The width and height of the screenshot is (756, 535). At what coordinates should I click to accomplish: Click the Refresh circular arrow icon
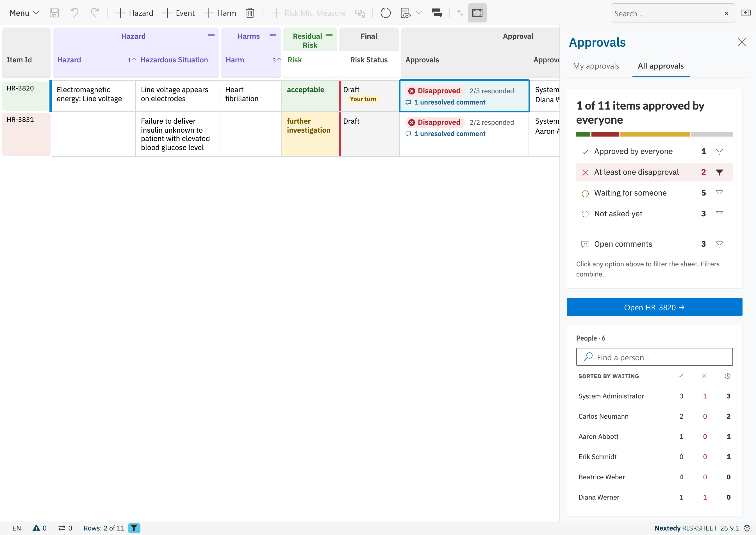pos(385,13)
